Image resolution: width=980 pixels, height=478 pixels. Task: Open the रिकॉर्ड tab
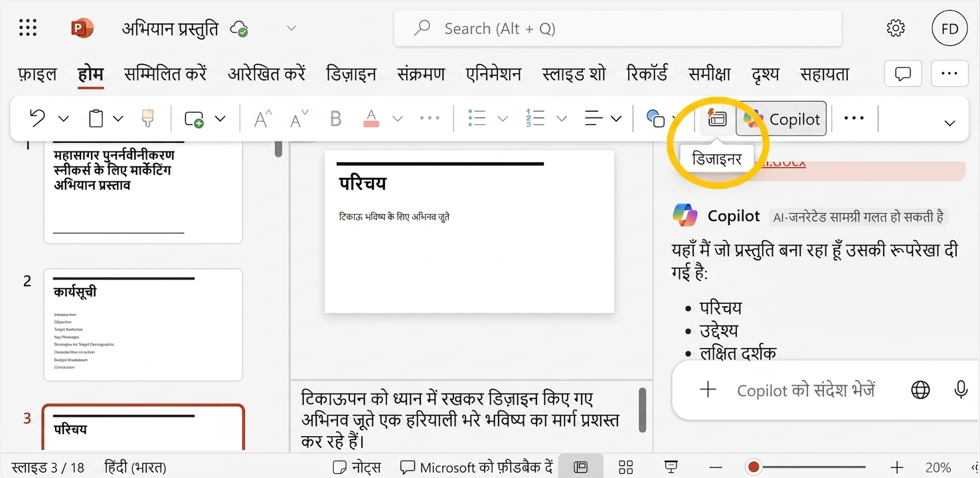(x=647, y=74)
